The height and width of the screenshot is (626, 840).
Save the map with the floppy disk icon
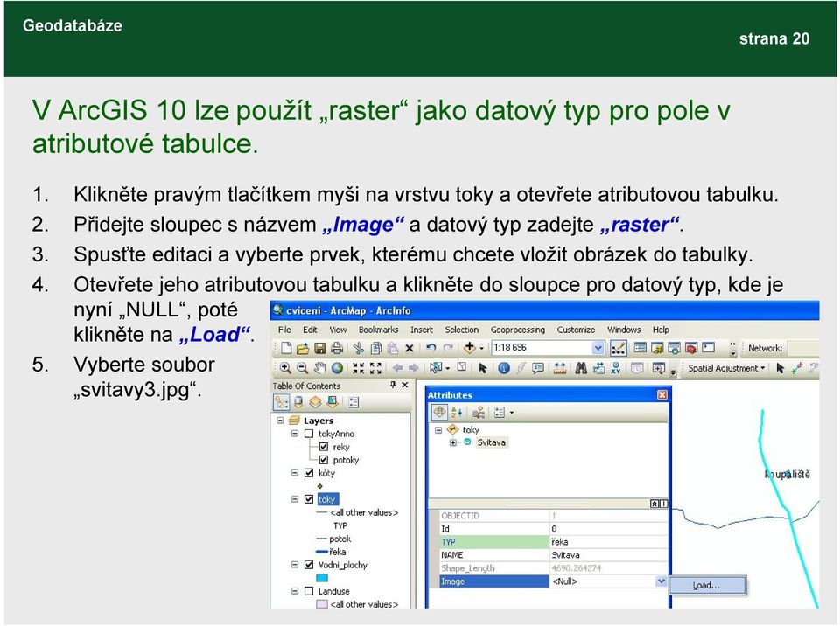coord(320,349)
